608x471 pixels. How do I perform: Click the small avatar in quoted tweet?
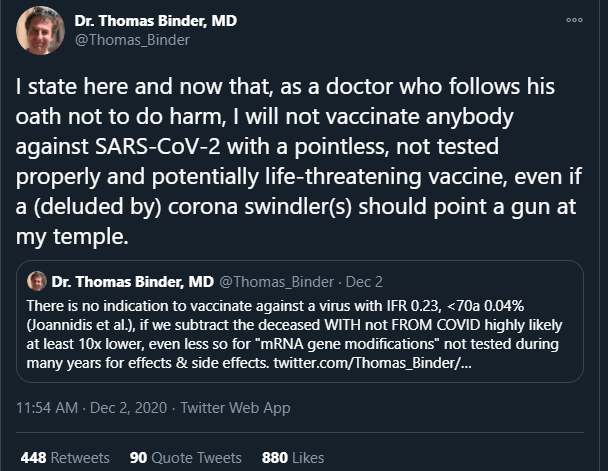point(37,281)
